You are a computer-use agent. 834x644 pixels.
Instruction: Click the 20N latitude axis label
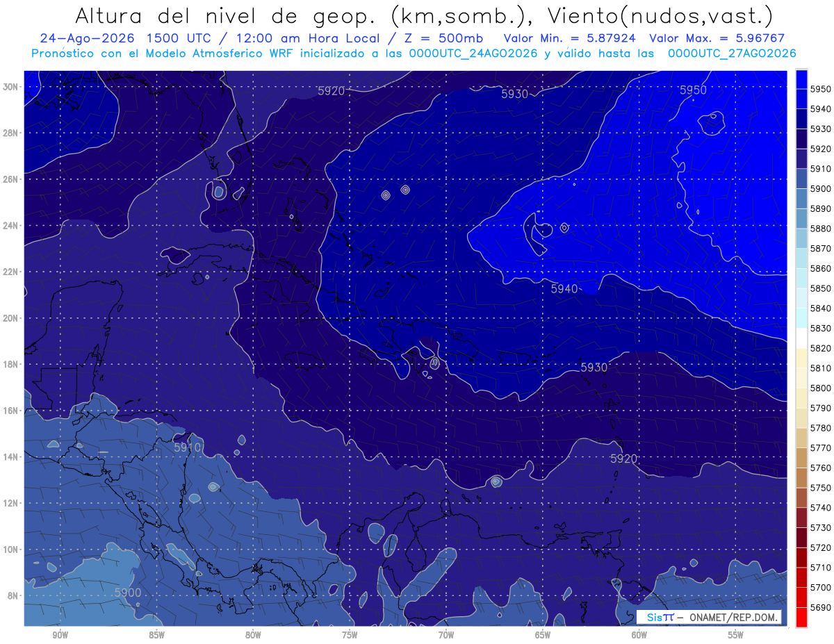(10, 318)
